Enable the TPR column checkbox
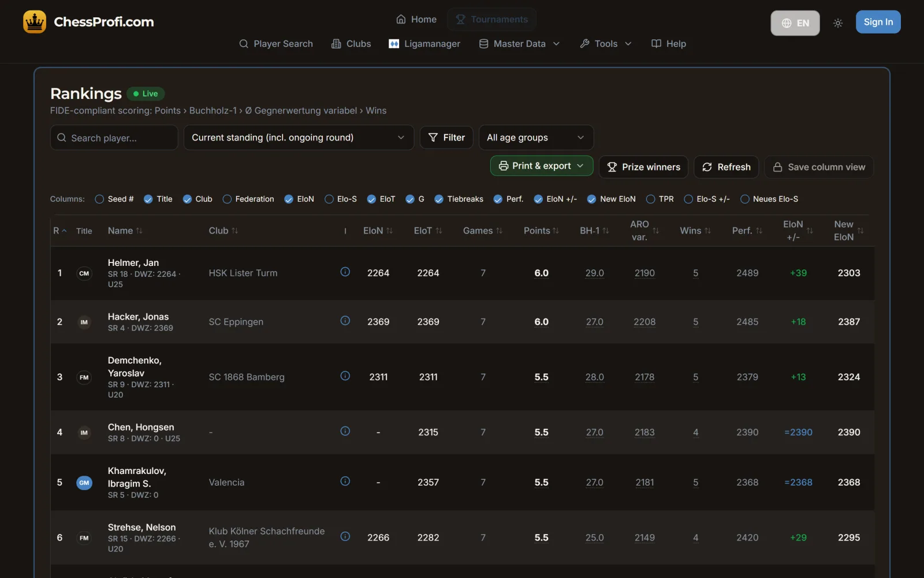 (651, 199)
